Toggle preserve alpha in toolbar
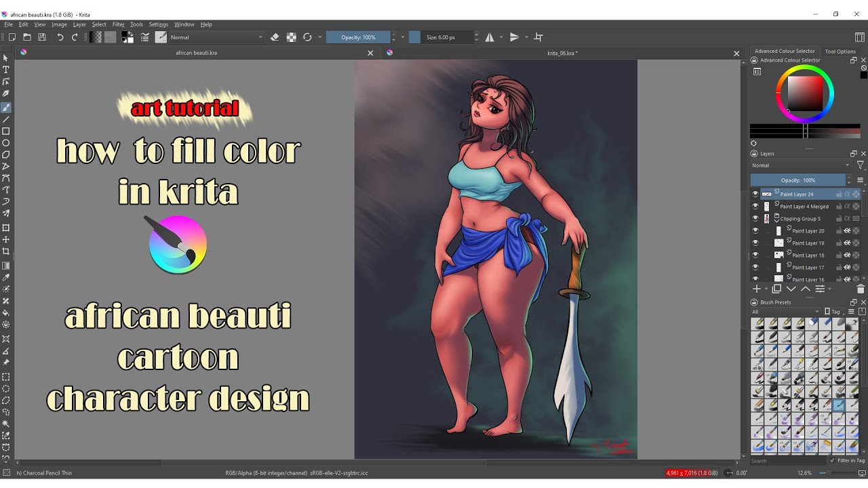Viewport: 868px width, 488px height. [x=291, y=37]
